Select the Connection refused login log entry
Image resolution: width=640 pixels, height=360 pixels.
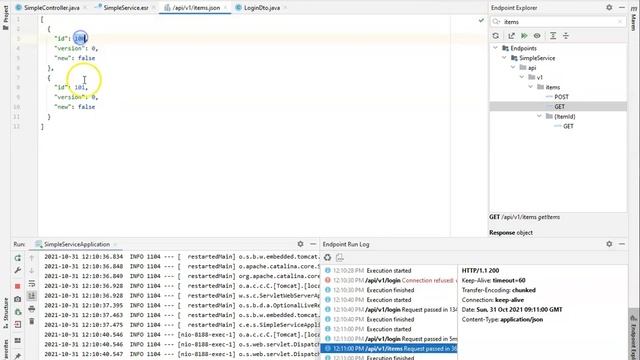click(x=389, y=280)
